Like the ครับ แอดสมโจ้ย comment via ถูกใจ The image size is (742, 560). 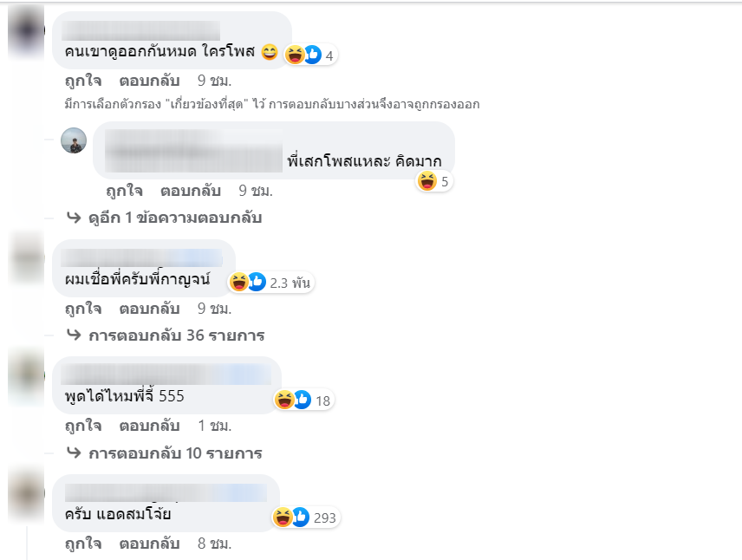click(x=83, y=544)
